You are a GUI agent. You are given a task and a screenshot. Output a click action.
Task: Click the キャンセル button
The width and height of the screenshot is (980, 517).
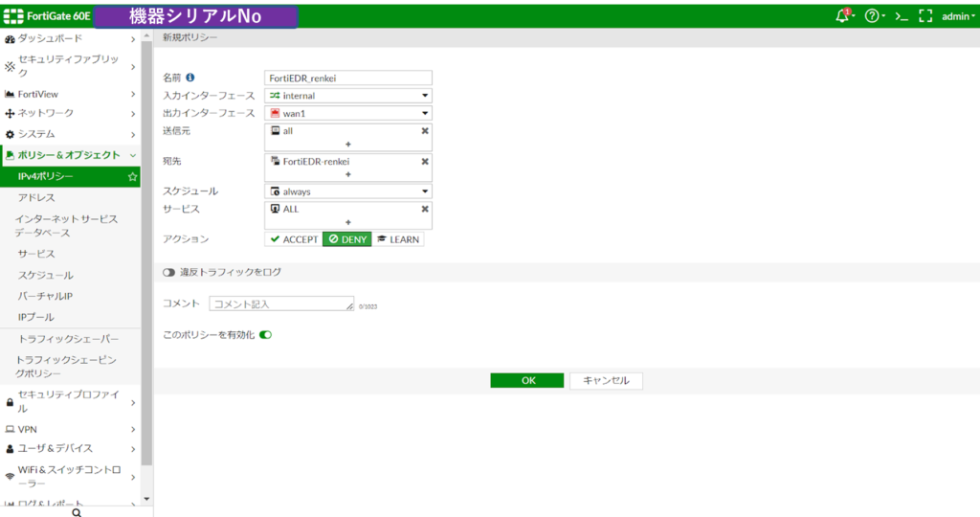[x=606, y=380]
